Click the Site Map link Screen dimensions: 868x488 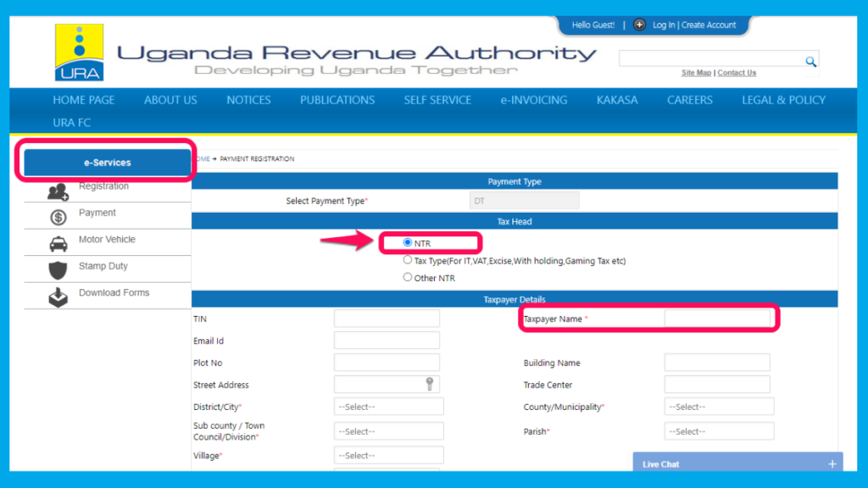pos(696,73)
